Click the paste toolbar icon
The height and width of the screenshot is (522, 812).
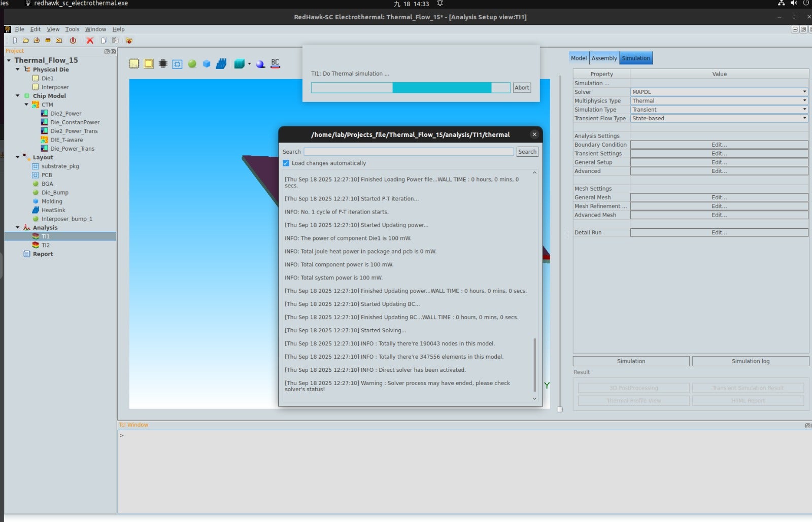point(115,41)
